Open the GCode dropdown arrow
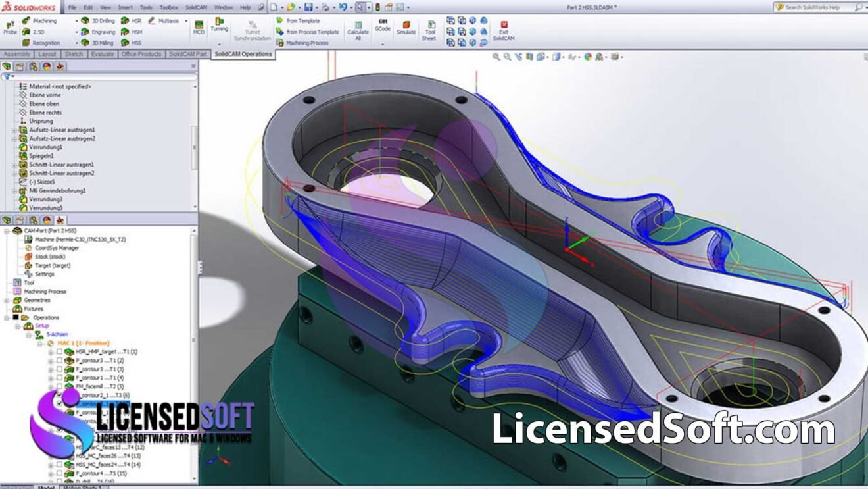The height and width of the screenshot is (489, 868). (383, 44)
